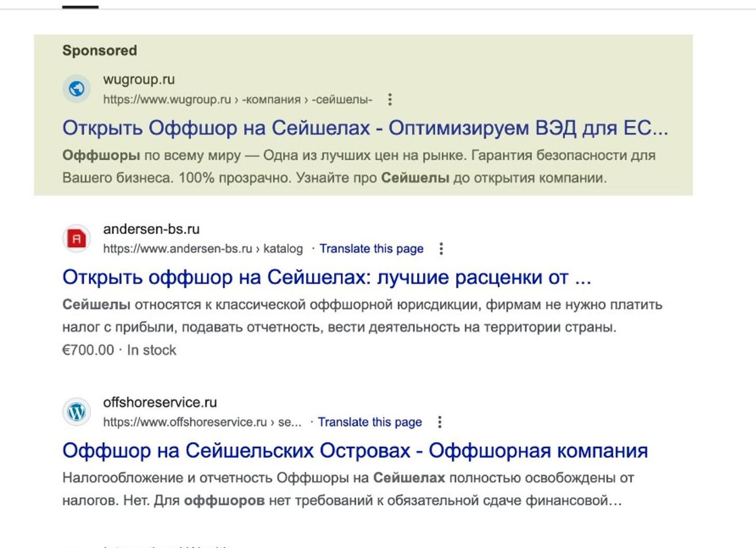Click the offshoreservice.ru site name
Image resolution: width=756 pixels, height=548 pixels.
tap(160, 402)
